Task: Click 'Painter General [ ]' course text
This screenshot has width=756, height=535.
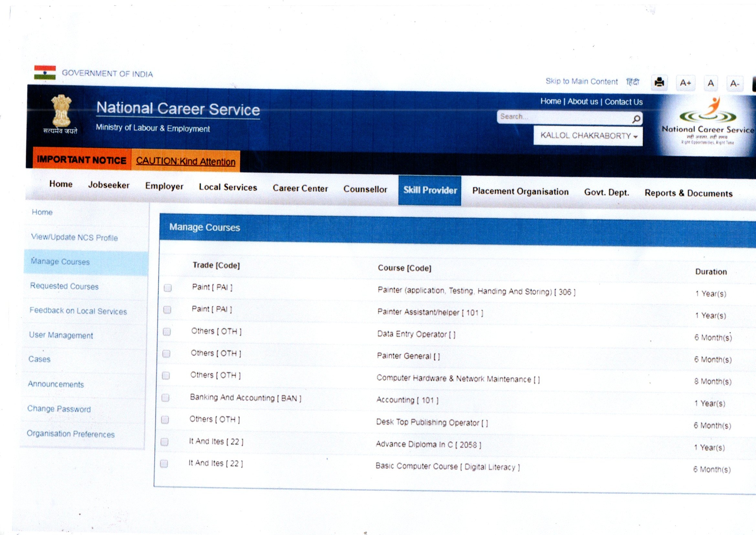Action: pos(408,356)
